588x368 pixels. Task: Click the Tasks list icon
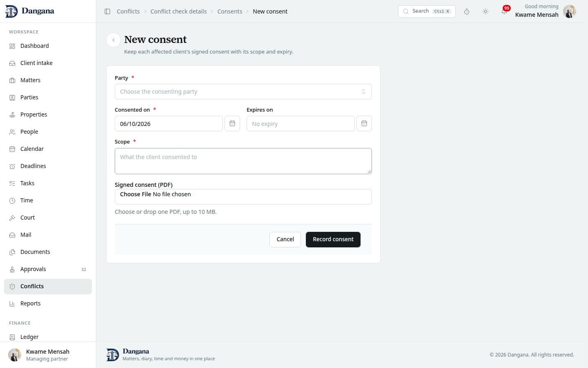(x=12, y=184)
